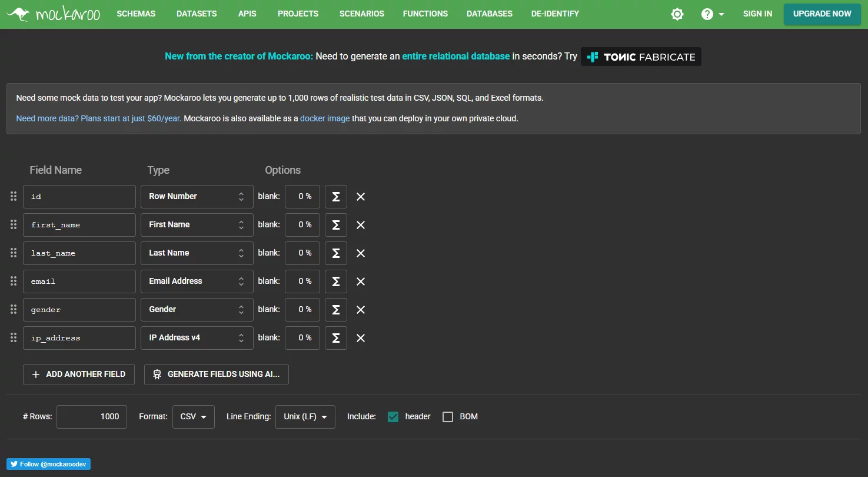This screenshot has height=477, width=868.
Task: Follow the docker image link
Action: 325,118
